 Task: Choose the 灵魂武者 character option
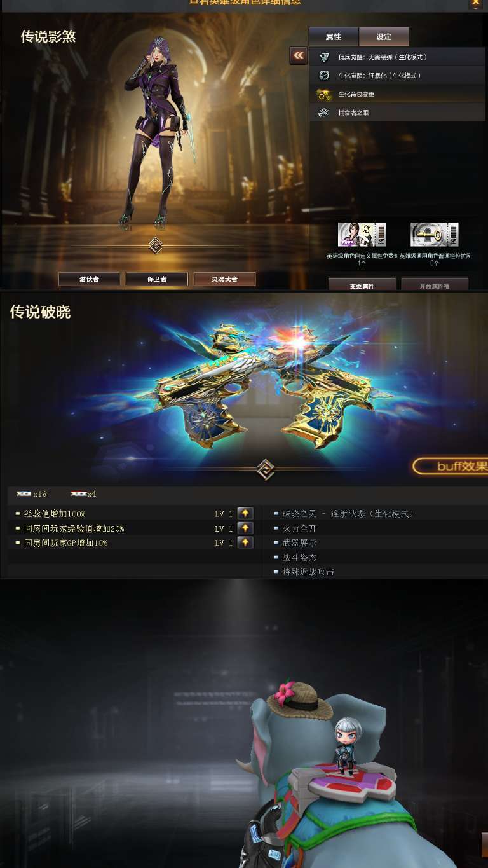point(225,279)
